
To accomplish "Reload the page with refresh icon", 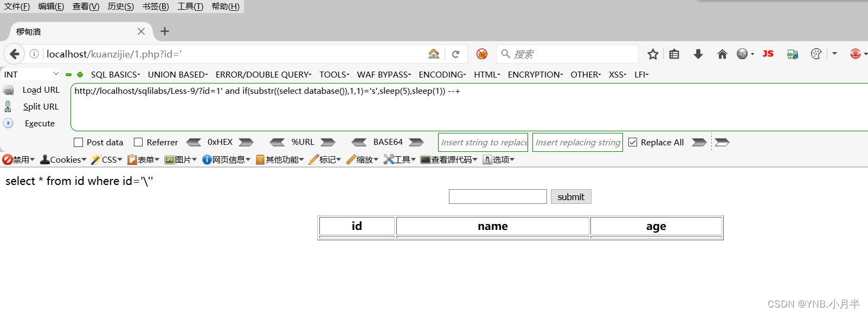I will [x=455, y=54].
